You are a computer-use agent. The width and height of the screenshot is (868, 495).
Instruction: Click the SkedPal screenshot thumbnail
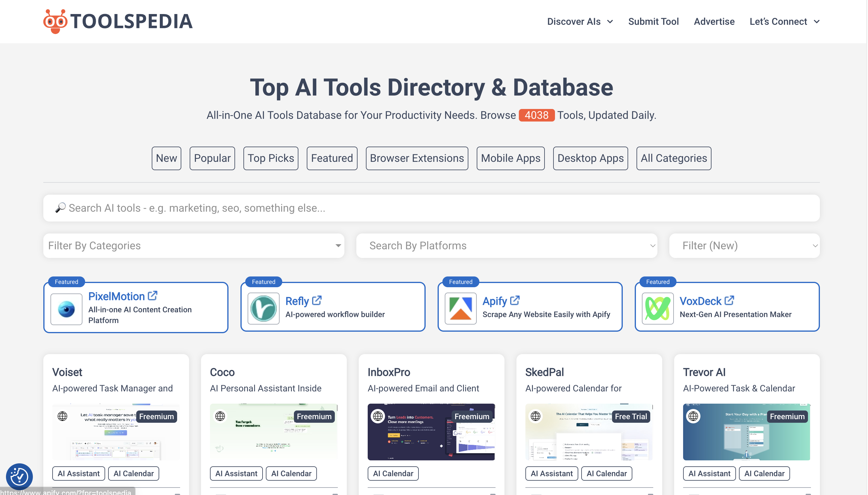[589, 431]
